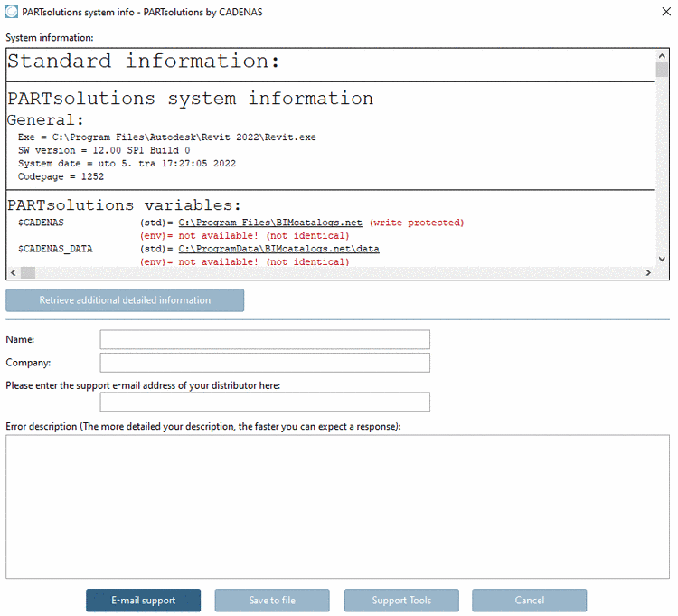Click the red '(write protected)' text

pyautogui.click(x=417, y=223)
